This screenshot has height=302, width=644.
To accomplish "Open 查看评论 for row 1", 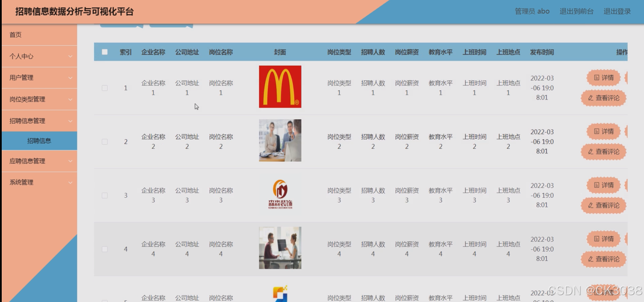I will tap(603, 98).
